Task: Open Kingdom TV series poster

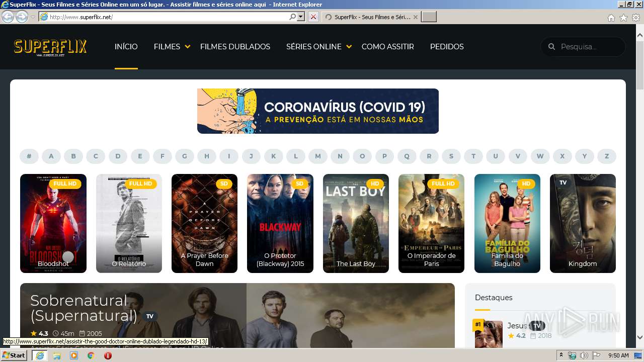Action: tap(583, 223)
